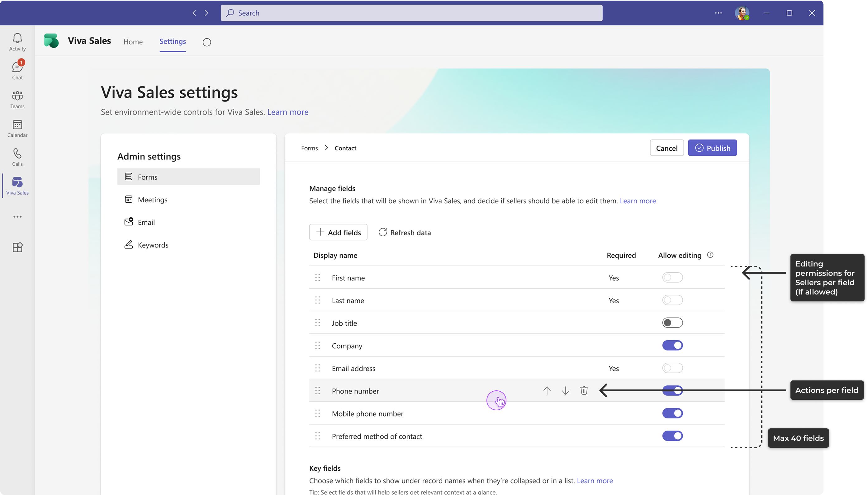Select the Job title field row
Screen dimensions: 868x495
point(517,323)
